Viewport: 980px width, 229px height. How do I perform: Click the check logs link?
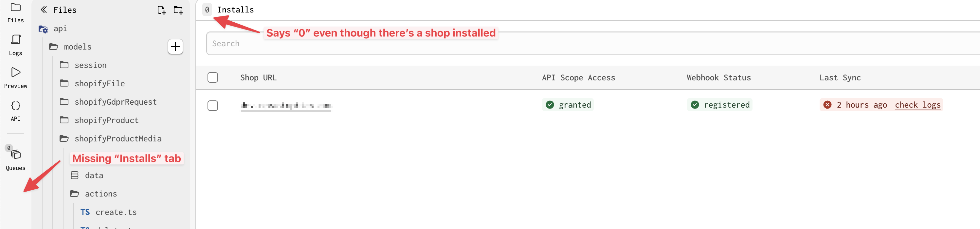(917, 105)
